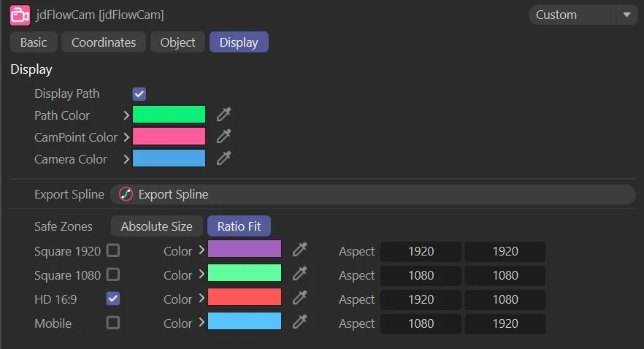Edit Mobile aspect width 1080 field
The height and width of the screenshot is (349, 644).
[421, 324]
